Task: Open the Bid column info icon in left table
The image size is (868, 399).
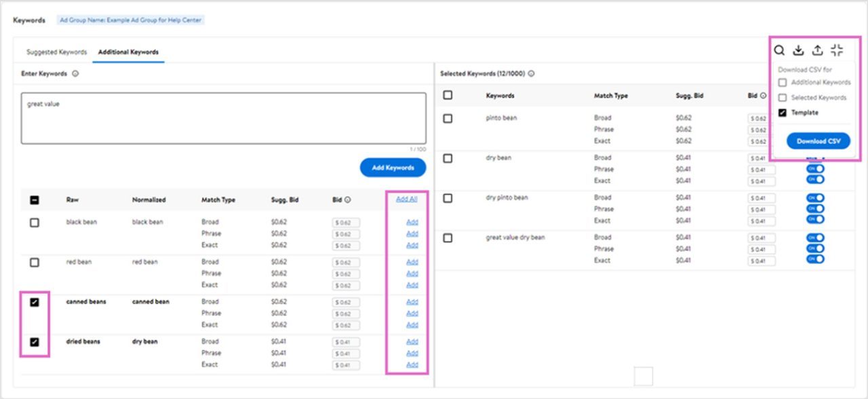Action: coord(347,199)
